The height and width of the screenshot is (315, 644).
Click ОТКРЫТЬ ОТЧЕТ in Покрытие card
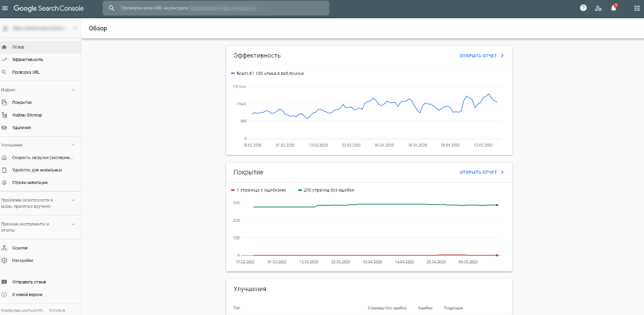coord(482,172)
